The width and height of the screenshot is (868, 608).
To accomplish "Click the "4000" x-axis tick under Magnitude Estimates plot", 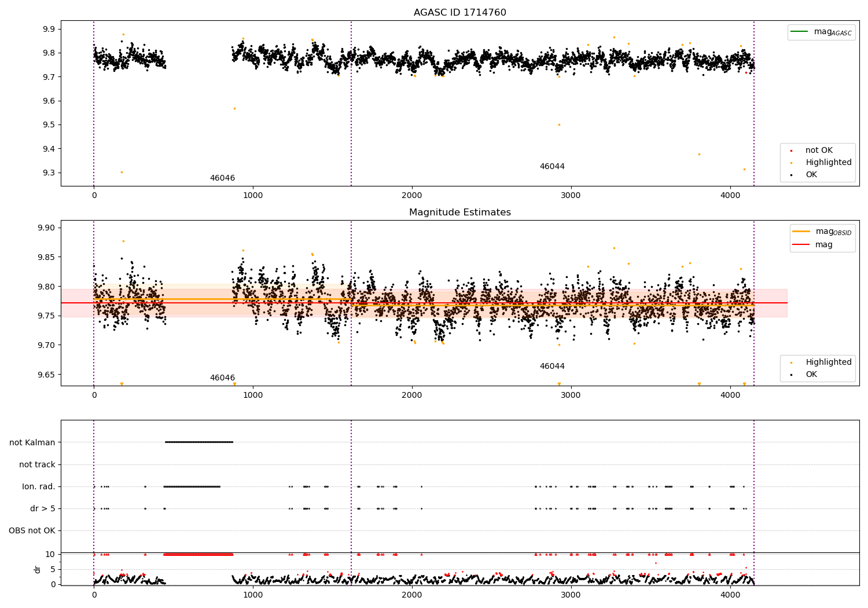I will point(730,395).
